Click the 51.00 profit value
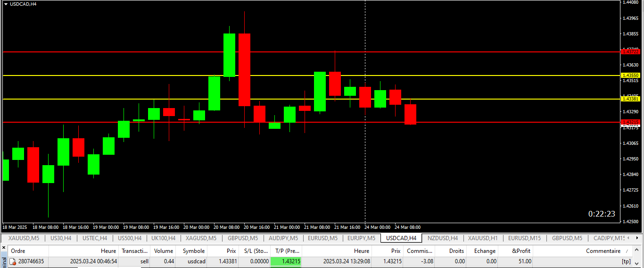 pyautogui.click(x=525, y=261)
